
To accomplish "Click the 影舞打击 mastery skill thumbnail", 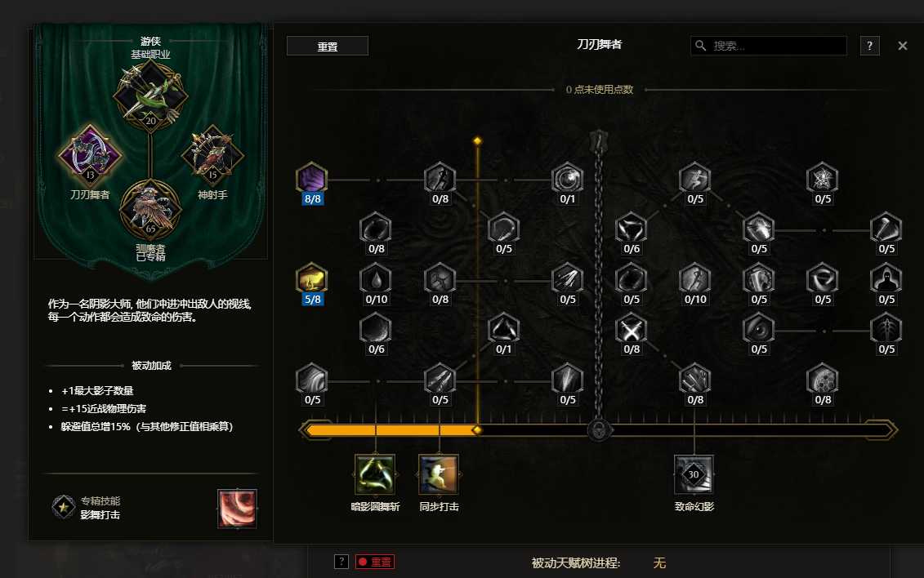I will coord(237,509).
